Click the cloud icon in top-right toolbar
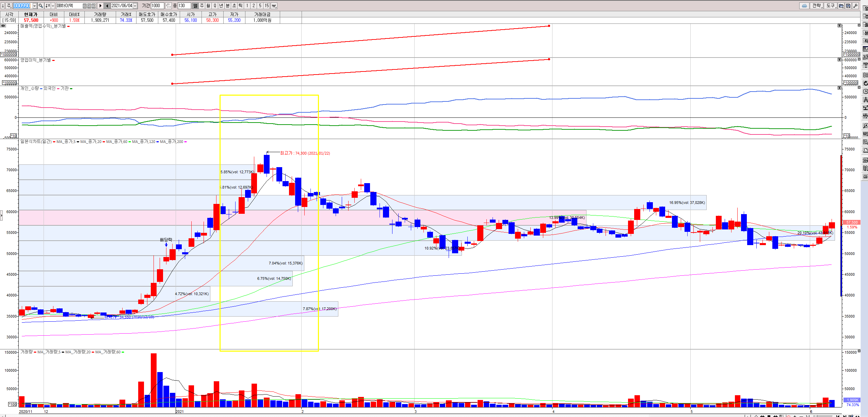The image size is (868, 417). click(804, 6)
